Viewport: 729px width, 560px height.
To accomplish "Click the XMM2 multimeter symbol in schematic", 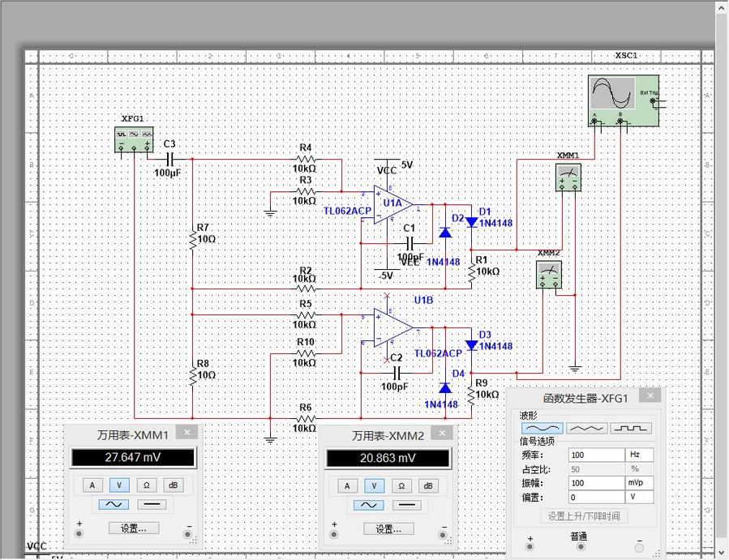I will pyautogui.click(x=549, y=274).
